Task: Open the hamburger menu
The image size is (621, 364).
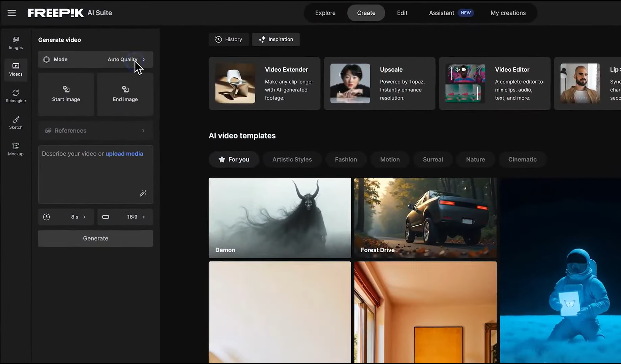Action: point(11,12)
